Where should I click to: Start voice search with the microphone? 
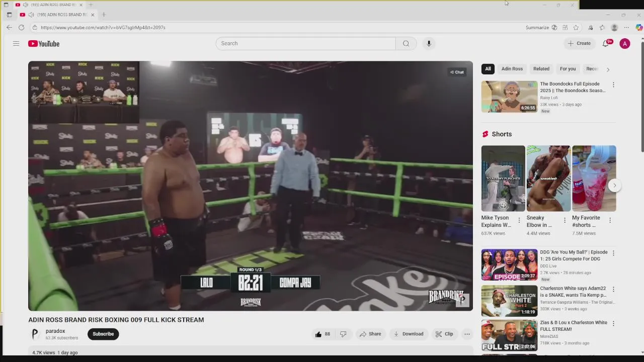(x=429, y=43)
